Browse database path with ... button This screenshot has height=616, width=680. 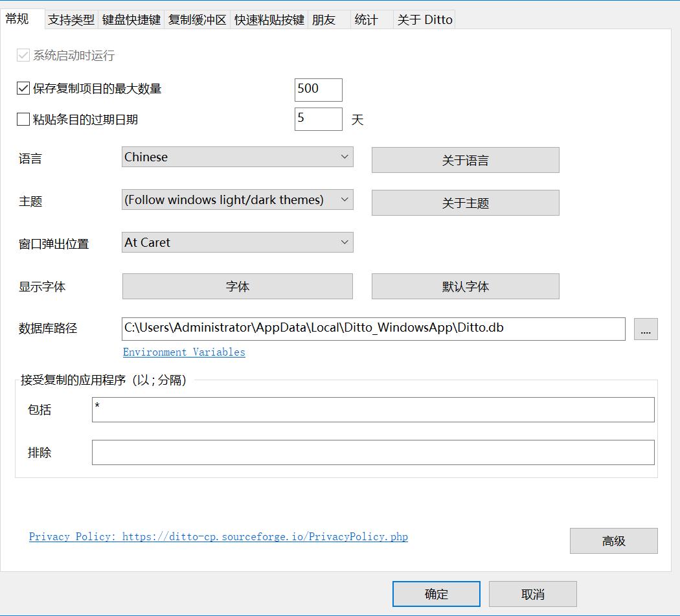click(645, 329)
